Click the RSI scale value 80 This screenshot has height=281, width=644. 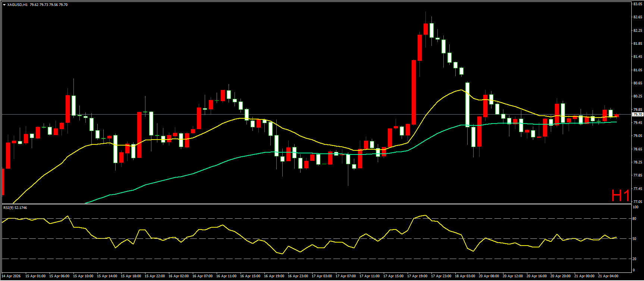(634, 219)
